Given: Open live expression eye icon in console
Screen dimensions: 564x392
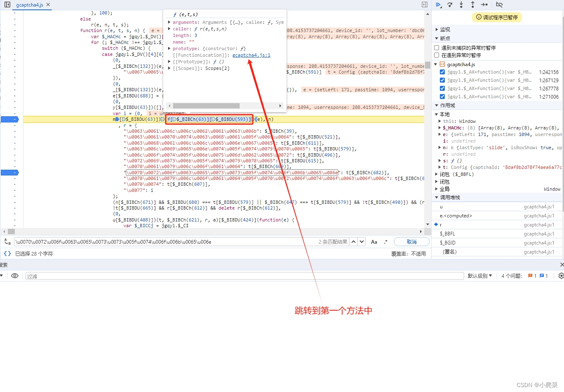Looking at the screenshot, I should tap(15, 276).
